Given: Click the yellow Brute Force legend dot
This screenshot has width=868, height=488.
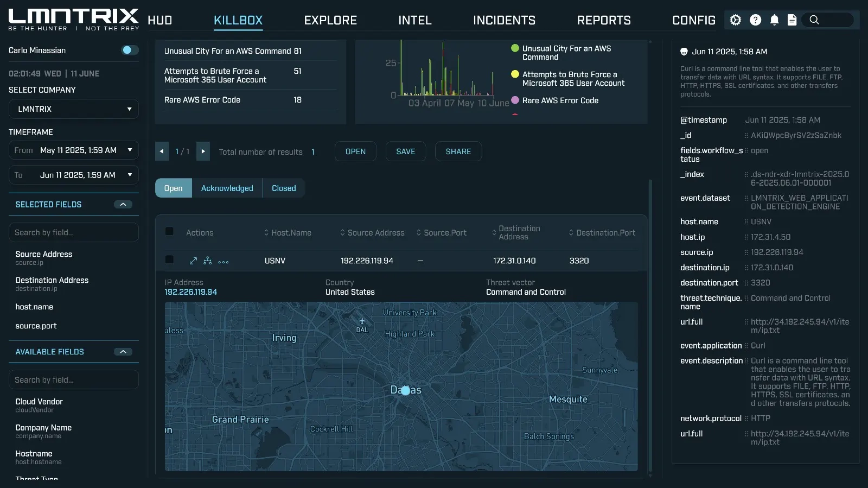Looking at the screenshot, I should point(515,74).
